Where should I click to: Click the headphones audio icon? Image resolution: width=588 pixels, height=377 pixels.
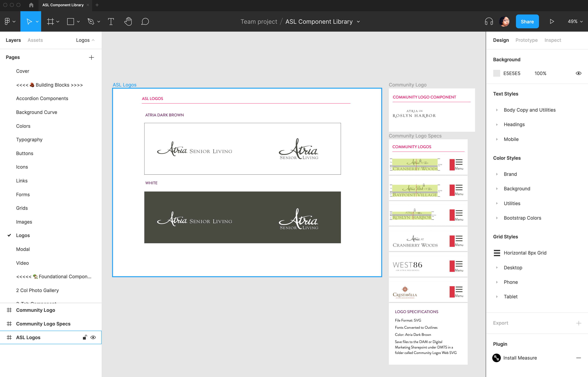(x=489, y=22)
